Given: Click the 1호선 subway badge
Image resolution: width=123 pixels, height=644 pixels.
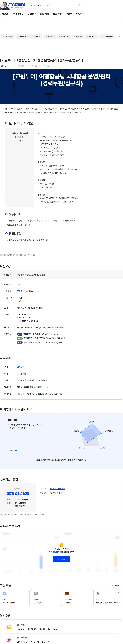Looking at the screenshot, I should pyautogui.click(x=20, y=334).
